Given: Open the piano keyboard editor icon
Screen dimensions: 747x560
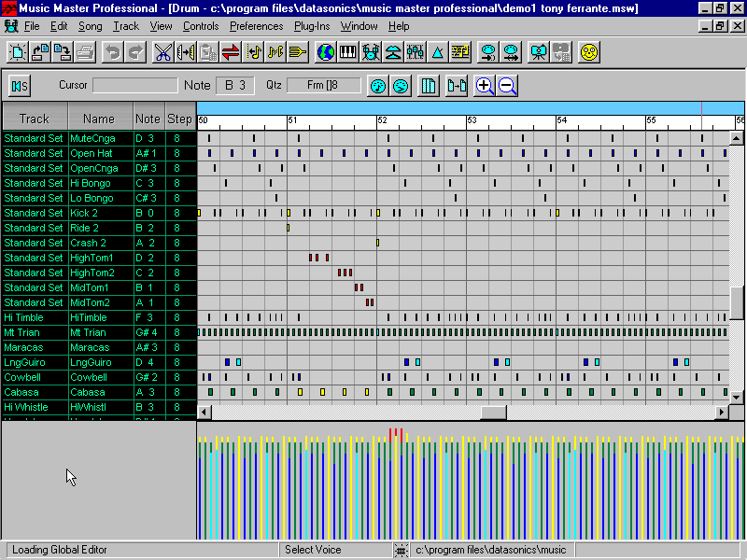Looking at the screenshot, I should [x=347, y=52].
